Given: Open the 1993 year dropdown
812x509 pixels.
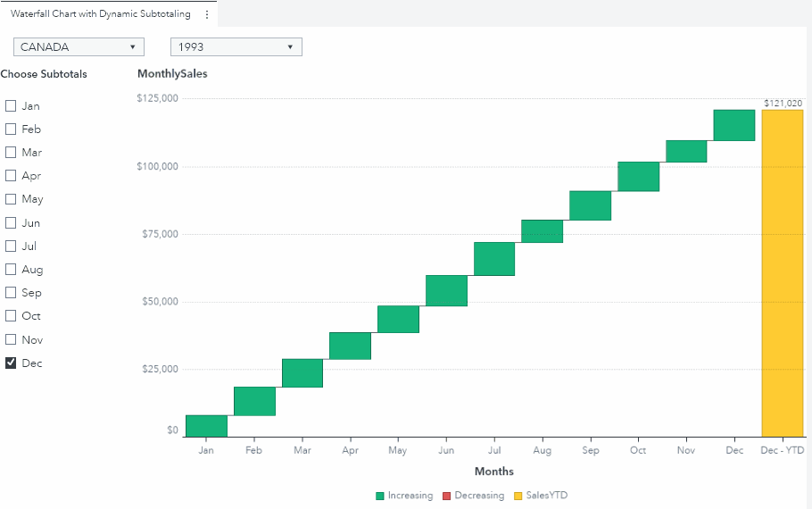Looking at the screenshot, I should [236, 47].
